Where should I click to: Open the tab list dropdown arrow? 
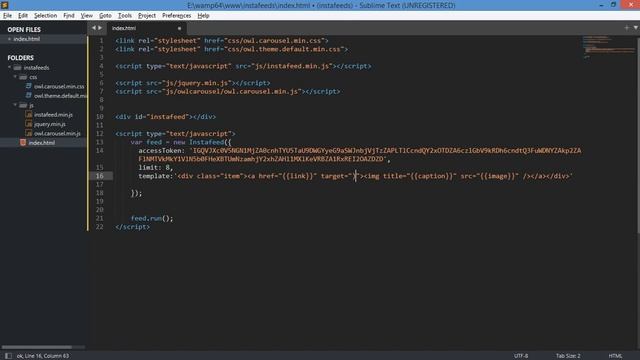coord(636,28)
